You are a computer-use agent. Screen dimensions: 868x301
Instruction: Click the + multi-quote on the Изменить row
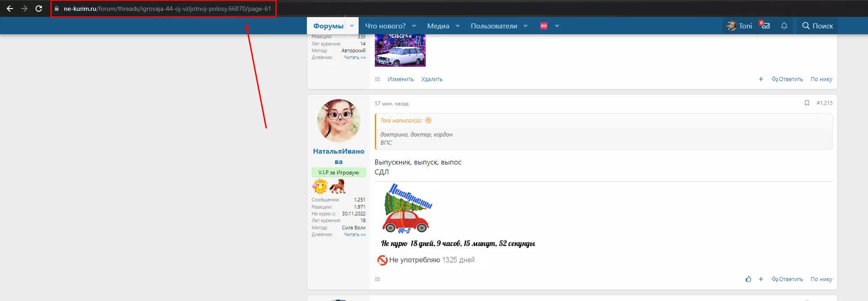click(761, 79)
